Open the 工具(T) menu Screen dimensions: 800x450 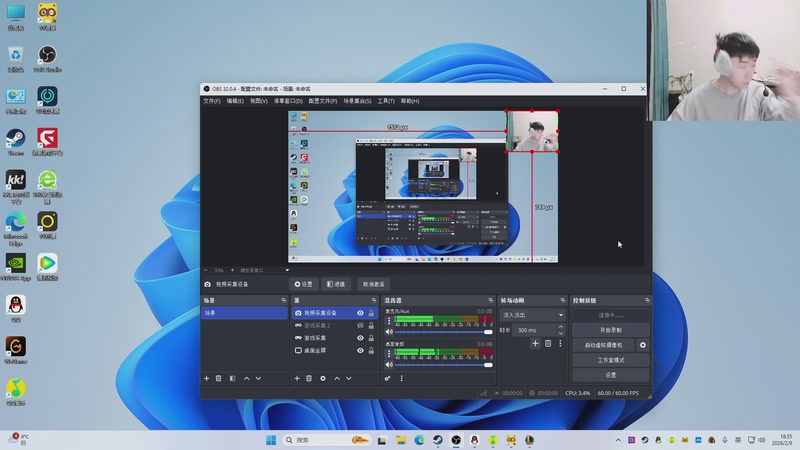click(x=386, y=101)
